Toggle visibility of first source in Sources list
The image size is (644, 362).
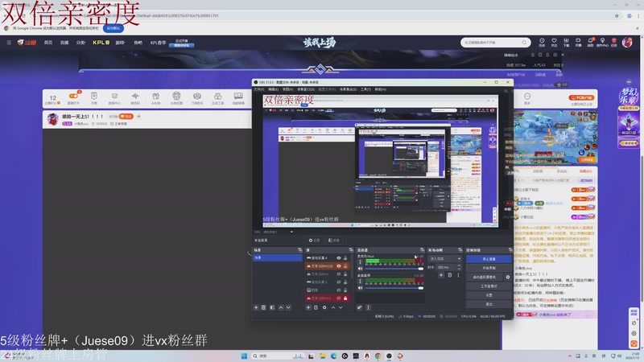click(x=339, y=257)
